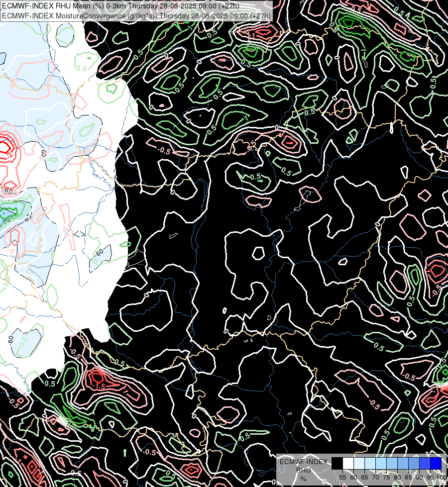
Task: Click the 'RHU' label in the legend
Action: point(304,470)
